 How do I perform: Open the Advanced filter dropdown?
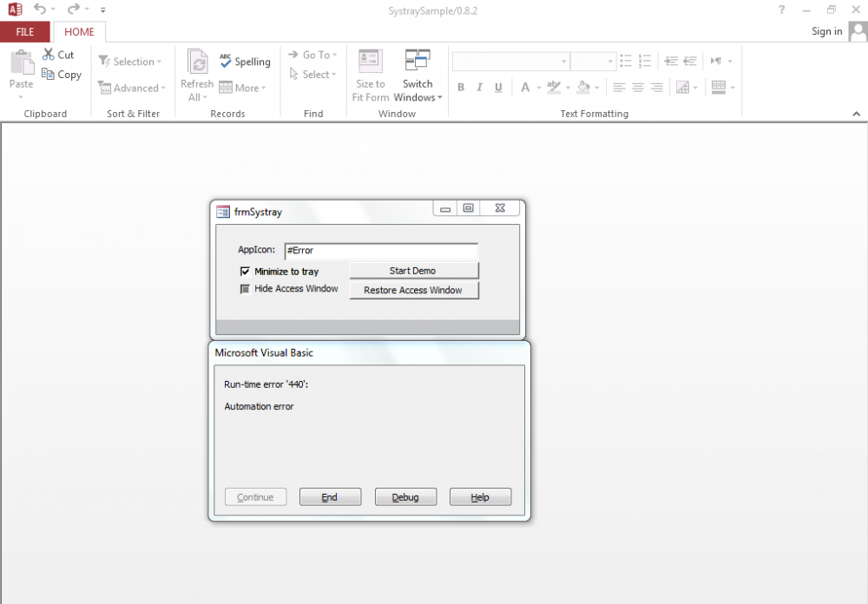pyautogui.click(x=132, y=88)
